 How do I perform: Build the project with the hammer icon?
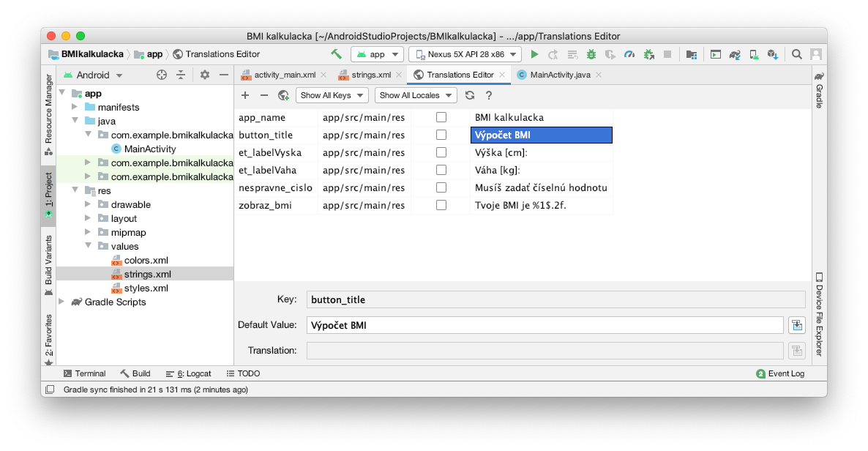pos(337,54)
